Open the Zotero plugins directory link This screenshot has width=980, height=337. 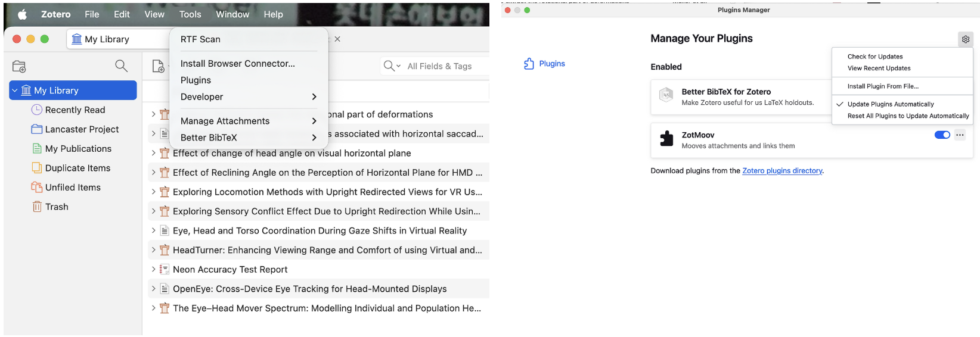click(782, 171)
